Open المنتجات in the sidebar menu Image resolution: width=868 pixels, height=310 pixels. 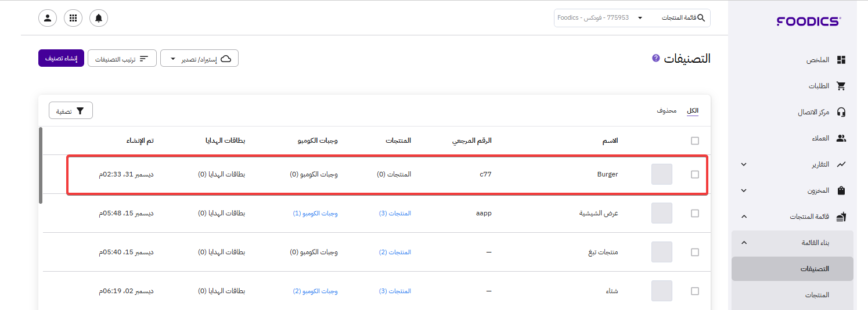817,295
